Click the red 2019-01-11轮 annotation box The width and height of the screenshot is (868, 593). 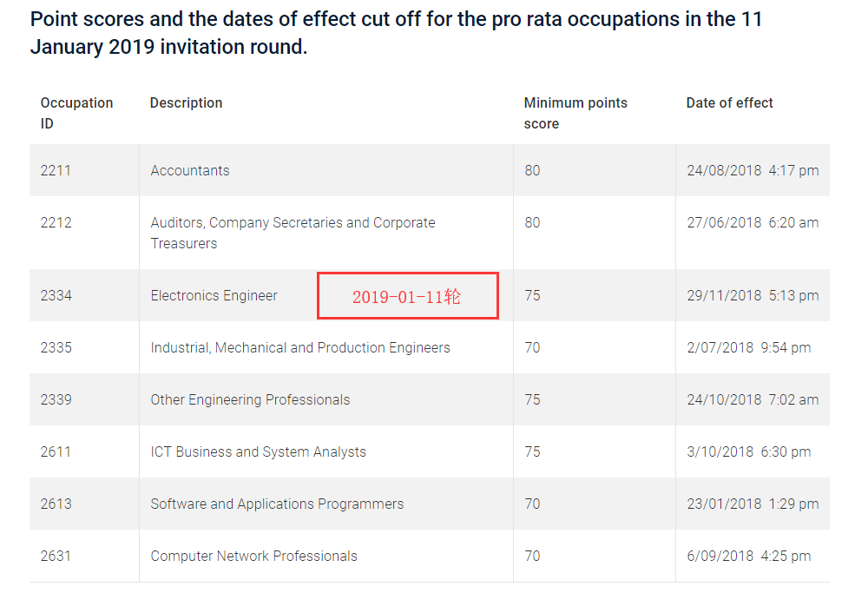click(x=407, y=296)
